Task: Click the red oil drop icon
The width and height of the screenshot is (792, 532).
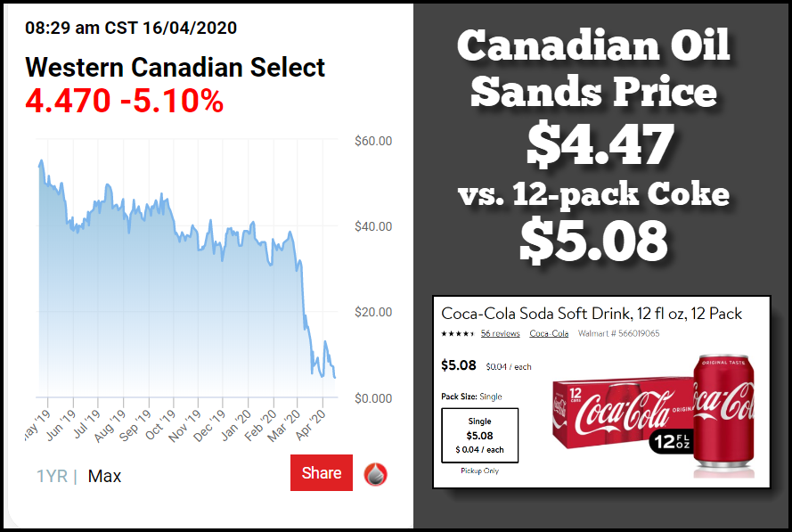Action: coord(376,474)
